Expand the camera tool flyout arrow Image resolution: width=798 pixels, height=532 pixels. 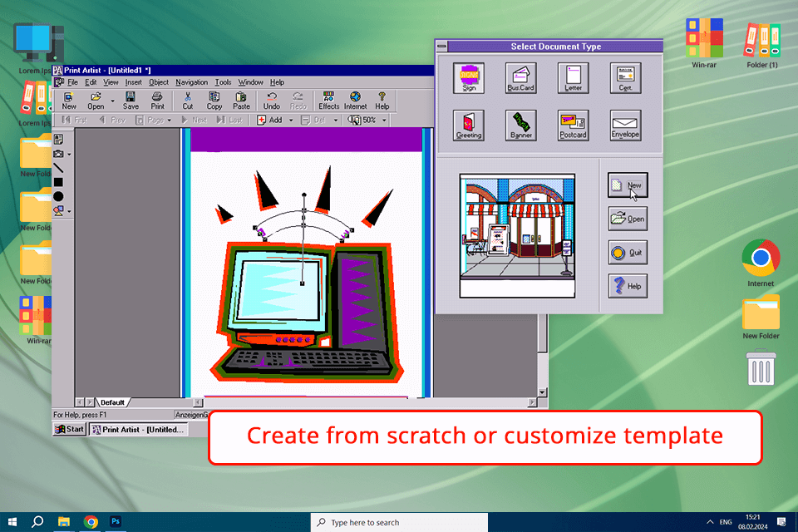click(69, 155)
